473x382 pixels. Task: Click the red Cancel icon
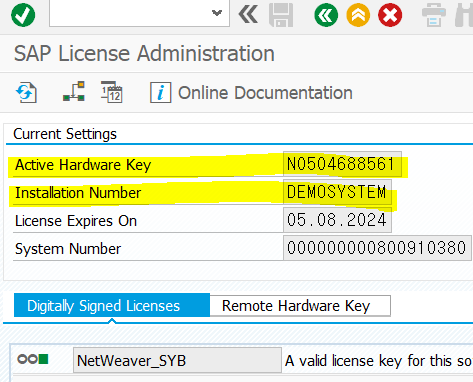390,15
